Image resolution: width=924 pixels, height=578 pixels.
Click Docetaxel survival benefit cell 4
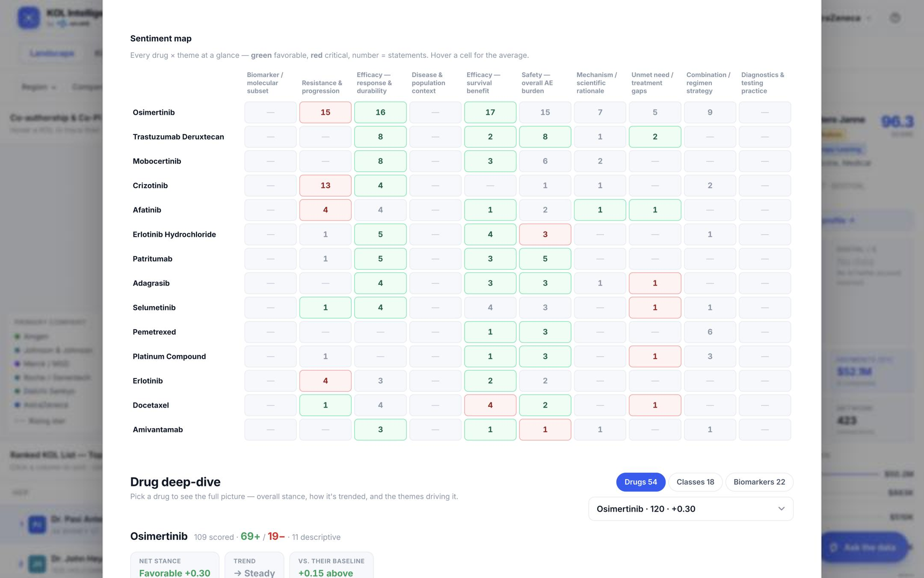click(x=490, y=405)
